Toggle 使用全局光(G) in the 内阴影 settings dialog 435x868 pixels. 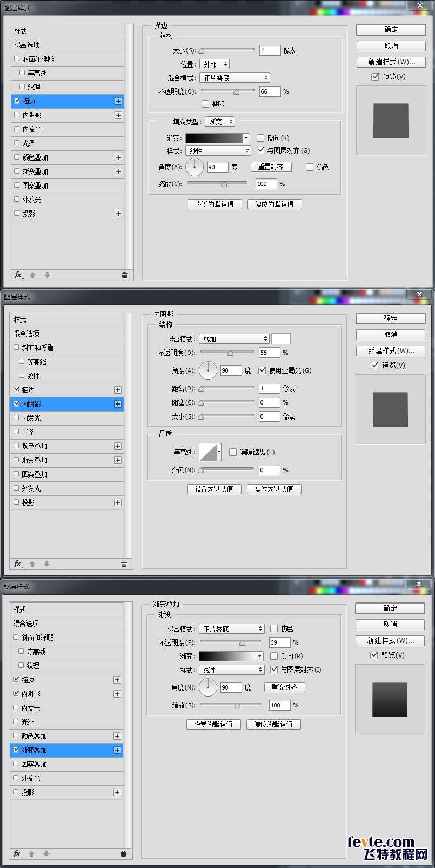(263, 370)
